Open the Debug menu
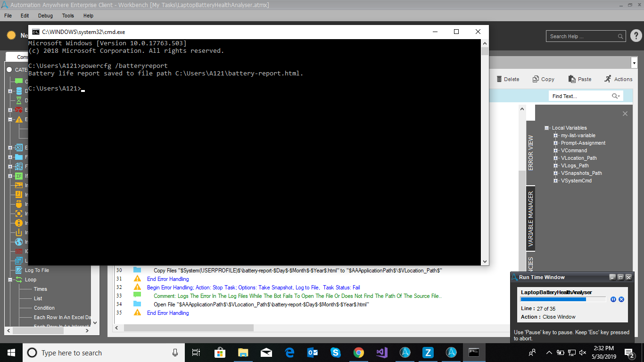Viewport: 644px width, 362px height. (x=45, y=16)
